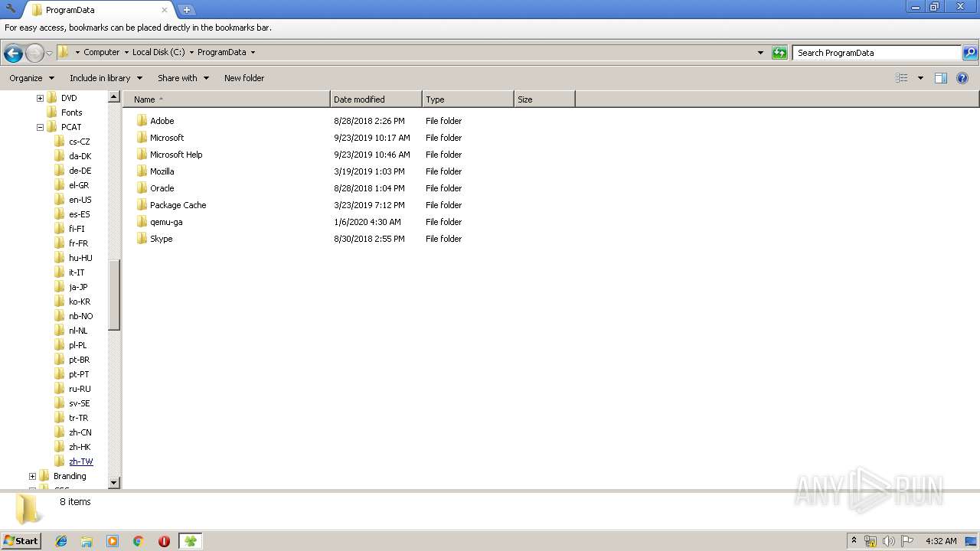Open the view options dropdown arrow
This screenshot has height=551, width=980.
click(x=920, y=78)
